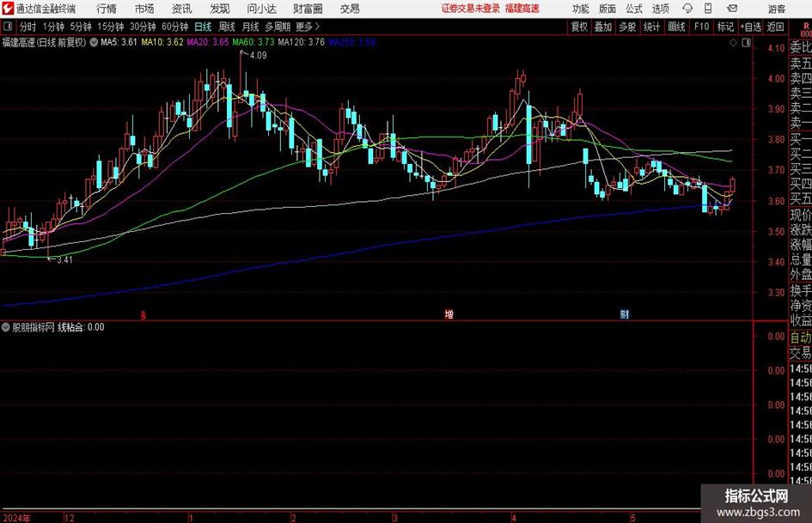Click the MA20: 3.65 indicator label

point(208,42)
